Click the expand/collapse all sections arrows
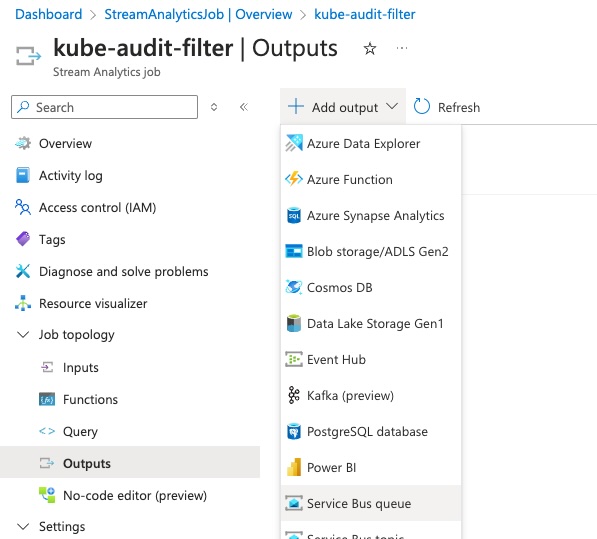The width and height of the screenshot is (597, 539). click(x=214, y=107)
